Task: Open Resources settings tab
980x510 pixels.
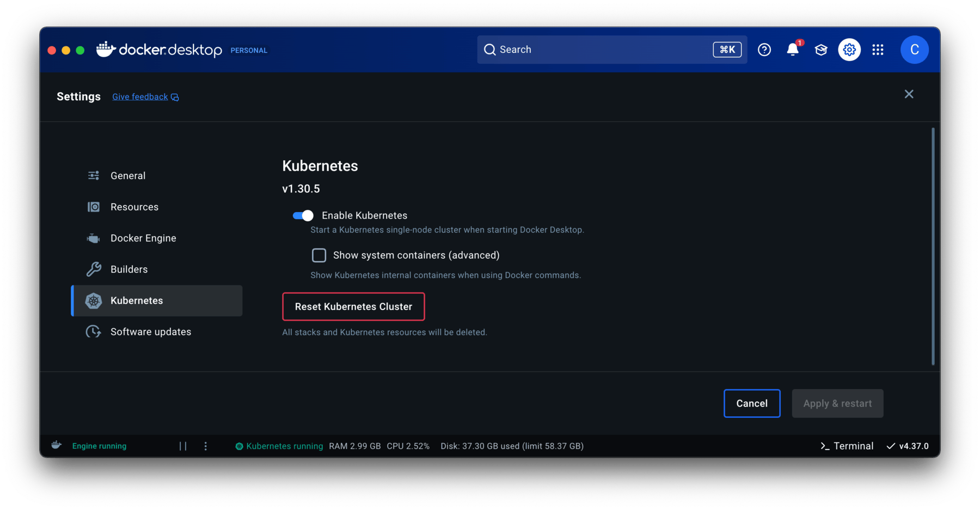Action: (157, 207)
